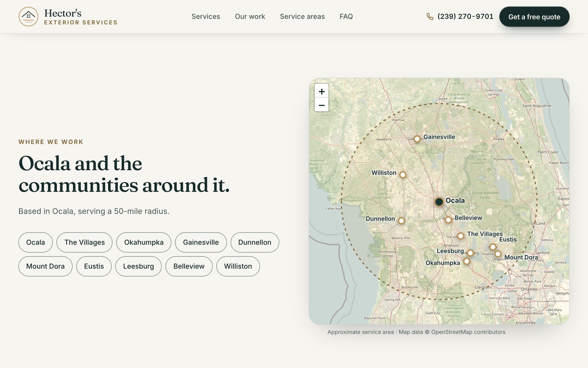Viewport: 588px width, 368px height.
Task: Open the OpenStreetMap contributors attribution
Action: coord(468,332)
